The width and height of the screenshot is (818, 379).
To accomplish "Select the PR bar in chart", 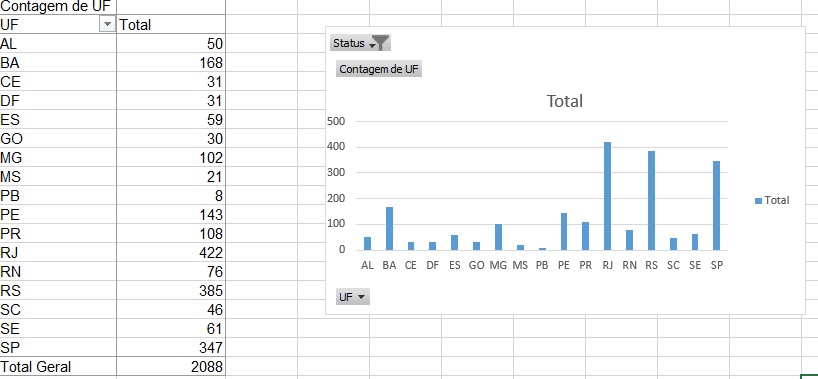I will pyautogui.click(x=585, y=236).
